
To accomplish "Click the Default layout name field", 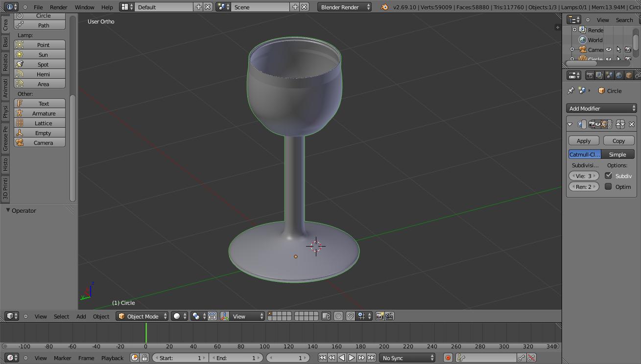I will coord(164,7).
